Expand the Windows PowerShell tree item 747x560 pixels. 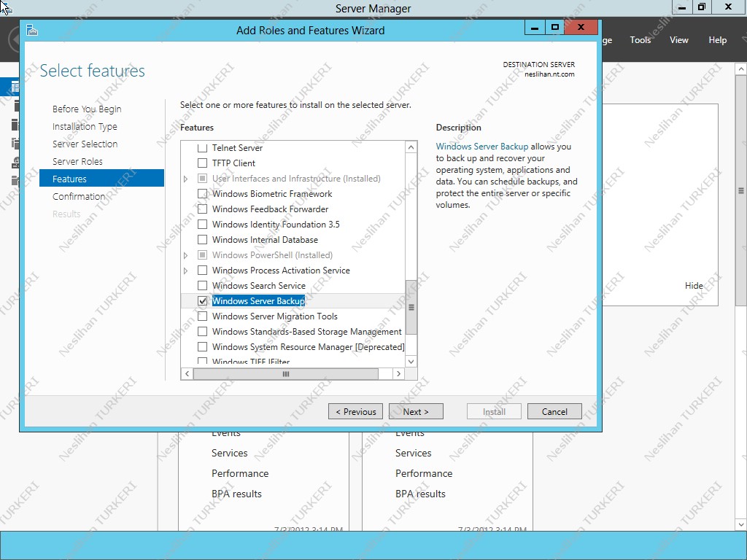click(185, 254)
